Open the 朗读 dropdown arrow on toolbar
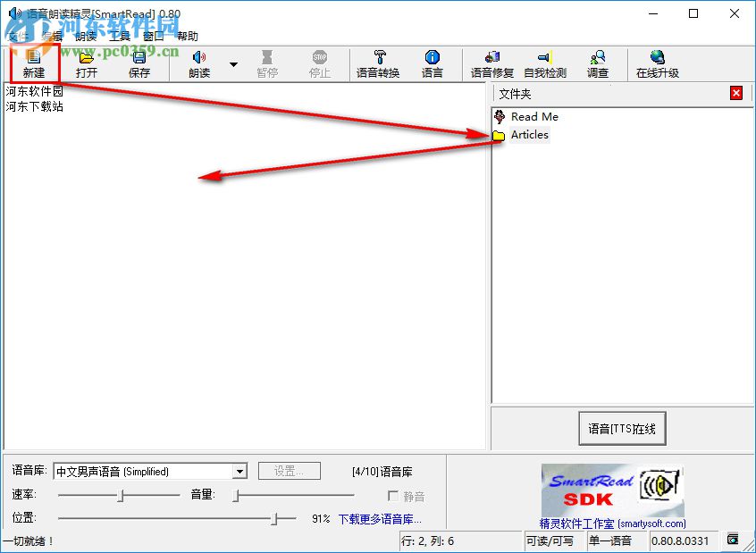The height and width of the screenshot is (553, 756). pyautogui.click(x=231, y=64)
